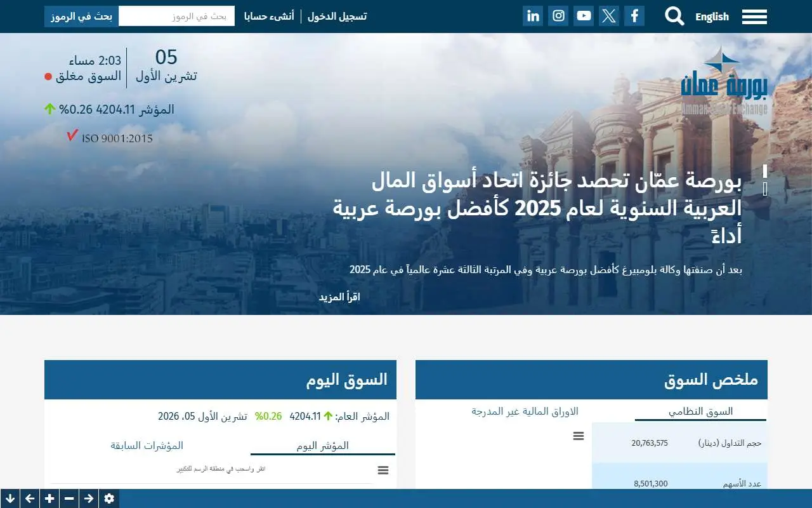Viewport: 812px width, 508px height.
Task: Click the magnifier search icon
Action: pos(674,17)
